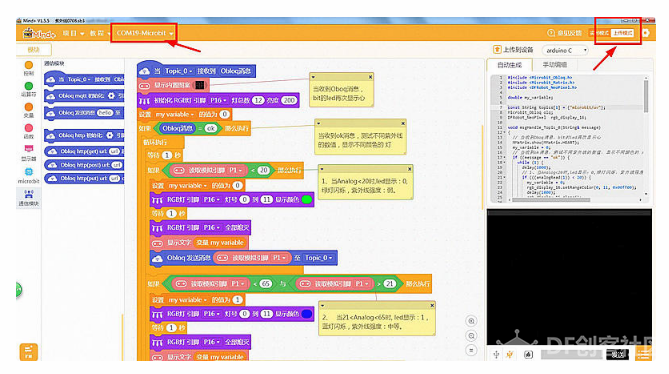Screen dimensions: 669x374
Task: Click the blue color swatch in the RGB block
Action: tap(306, 314)
